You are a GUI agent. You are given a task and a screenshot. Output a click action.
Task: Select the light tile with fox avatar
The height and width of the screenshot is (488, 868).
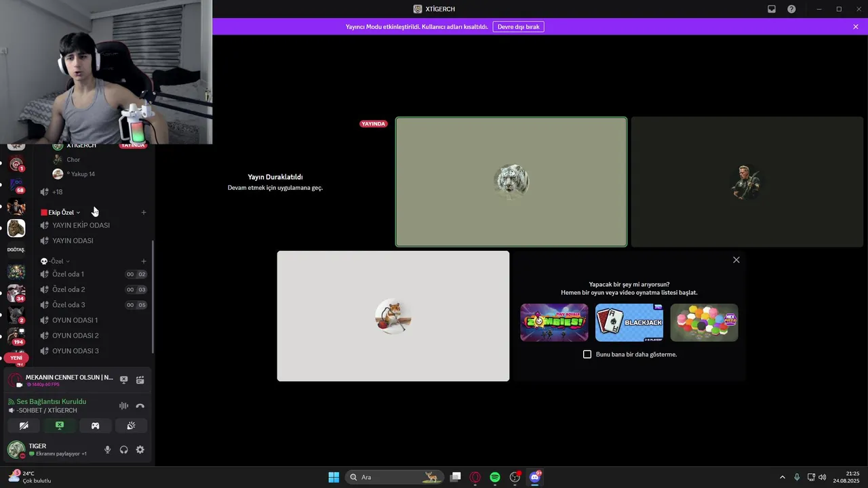click(x=393, y=316)
